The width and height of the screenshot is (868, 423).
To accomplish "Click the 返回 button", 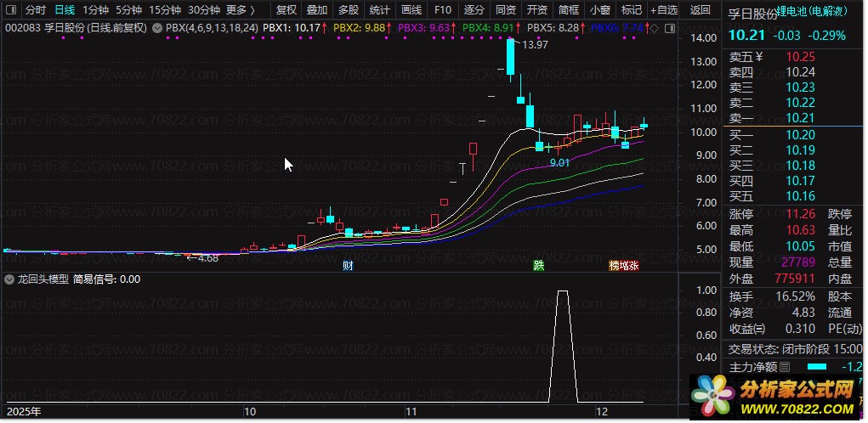I will [x=701, y=10].
